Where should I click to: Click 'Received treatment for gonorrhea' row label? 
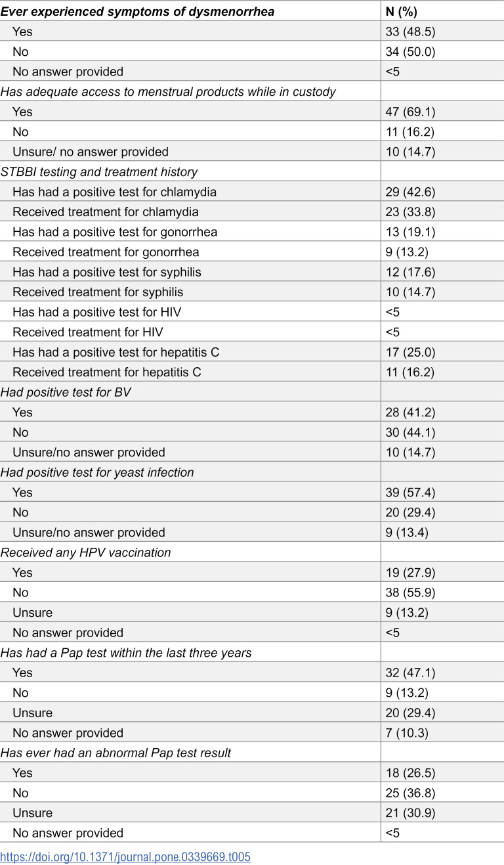[x=106, y=252]
